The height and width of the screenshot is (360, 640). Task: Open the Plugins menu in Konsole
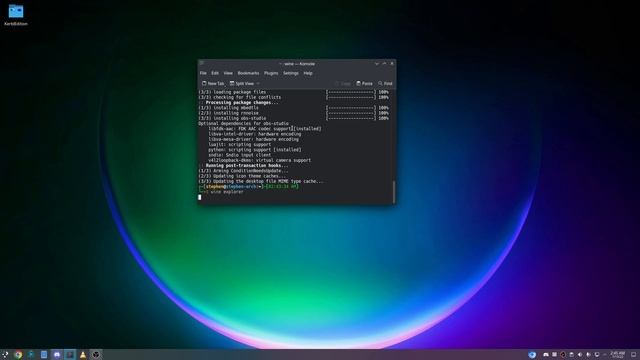[x=271, y=73]
